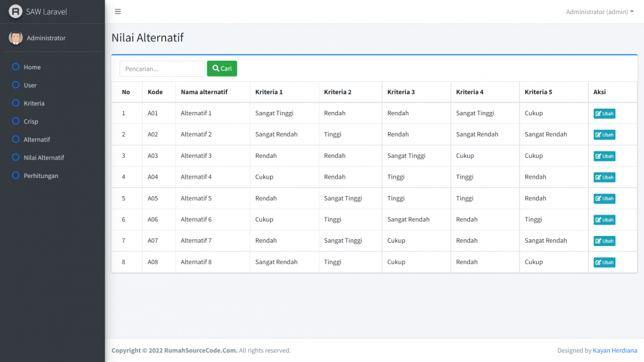
Task: Click the User circle icon
Action: click(15, 85)
